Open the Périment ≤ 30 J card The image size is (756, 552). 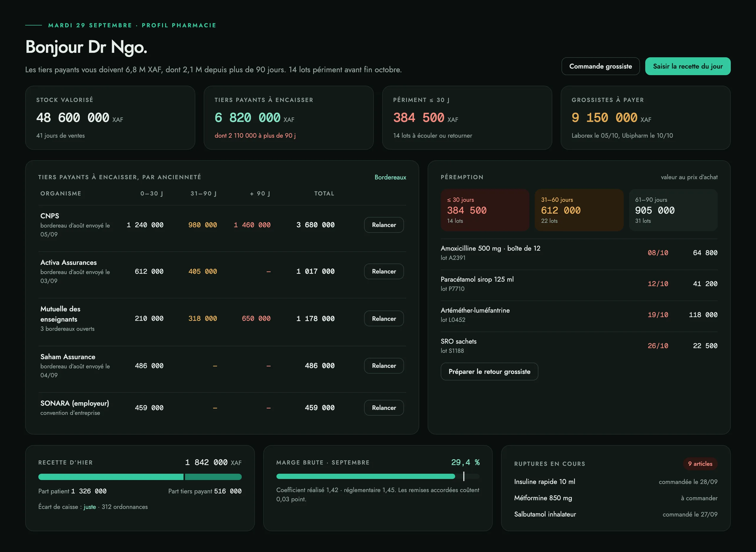pyautogui.click(x=467, y=118)
